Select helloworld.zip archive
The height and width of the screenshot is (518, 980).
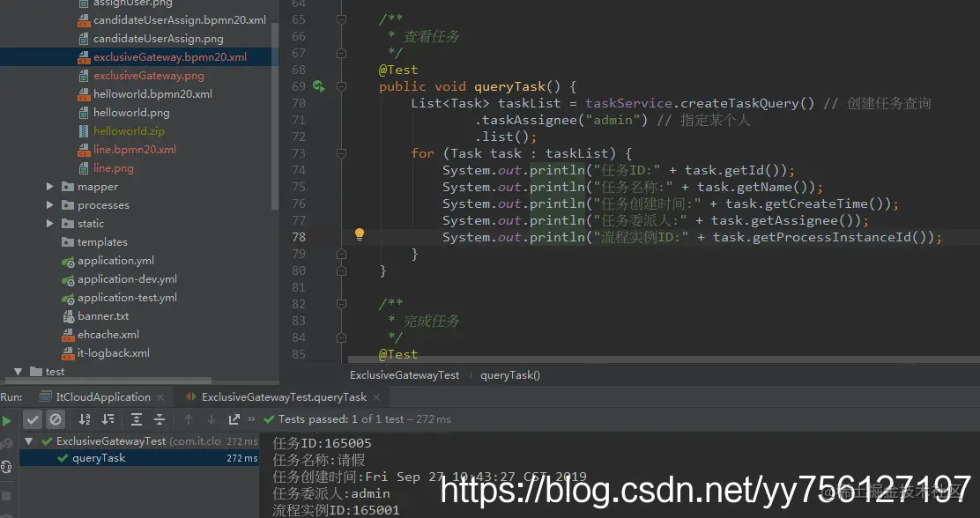(x=122, y=131)
